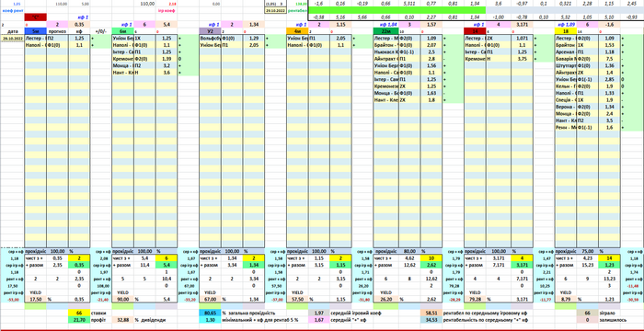Click the "11,4" разом cell under 6м block
This screenshot has width=644, height=331.
click(x=144, y=266)
